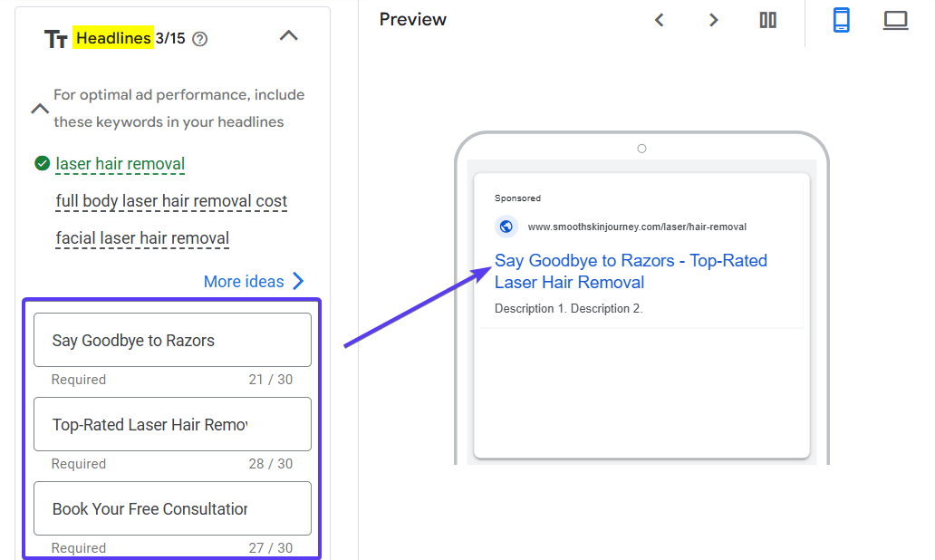
Task: Select the mobile preview icon
Action: [841, 20]
